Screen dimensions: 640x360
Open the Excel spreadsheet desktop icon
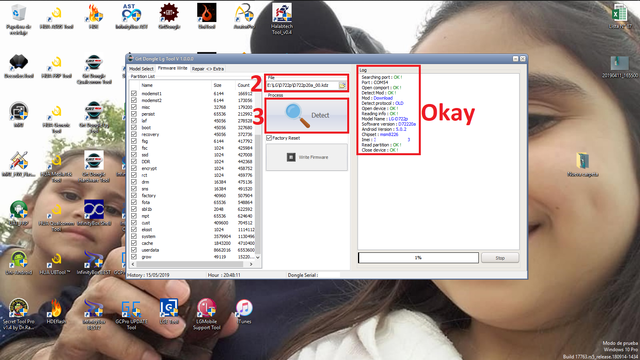[x=620, y=17]
